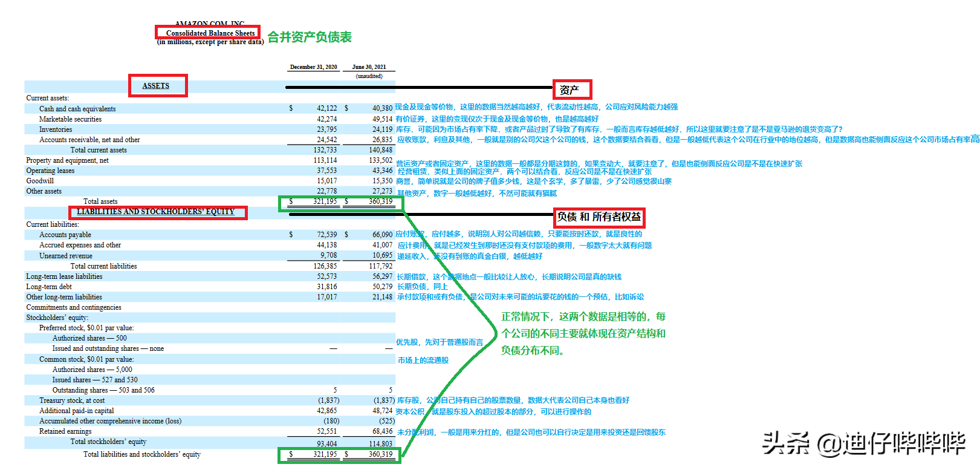Select Issued shares — 527 and 530 line

95,380
